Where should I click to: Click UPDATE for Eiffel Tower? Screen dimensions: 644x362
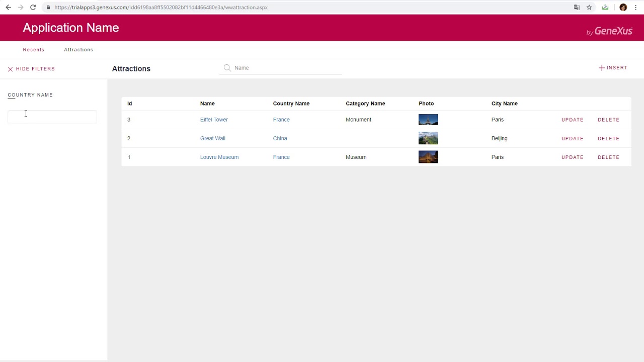573,120
